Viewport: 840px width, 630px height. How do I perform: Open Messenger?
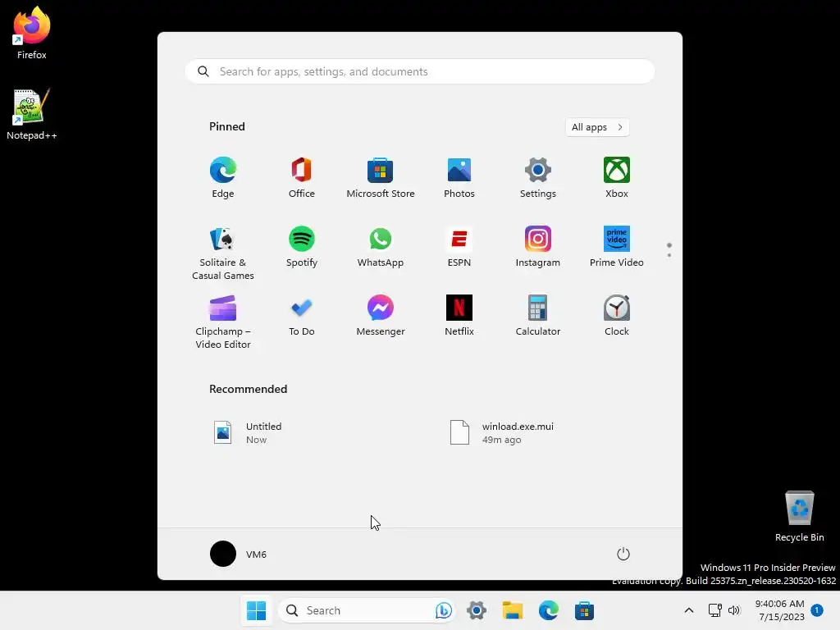coord(381,316)
